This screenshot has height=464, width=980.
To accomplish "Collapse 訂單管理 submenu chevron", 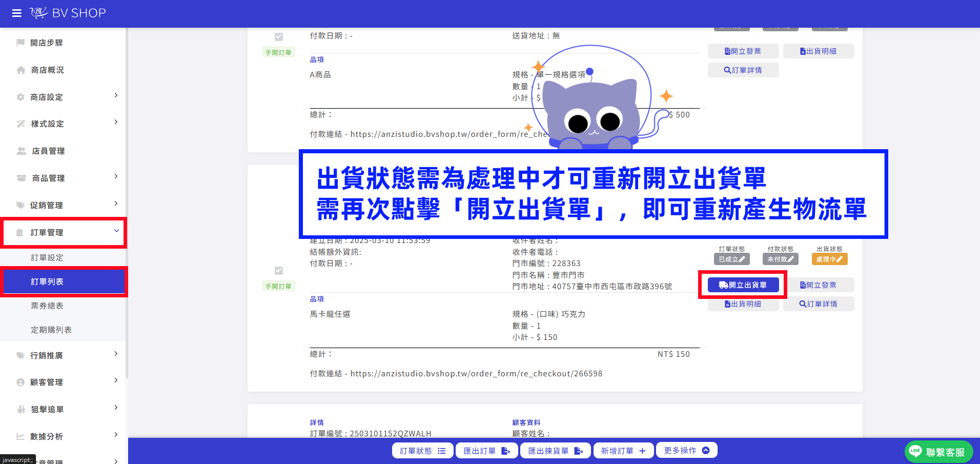I will (x=116, y=231).
